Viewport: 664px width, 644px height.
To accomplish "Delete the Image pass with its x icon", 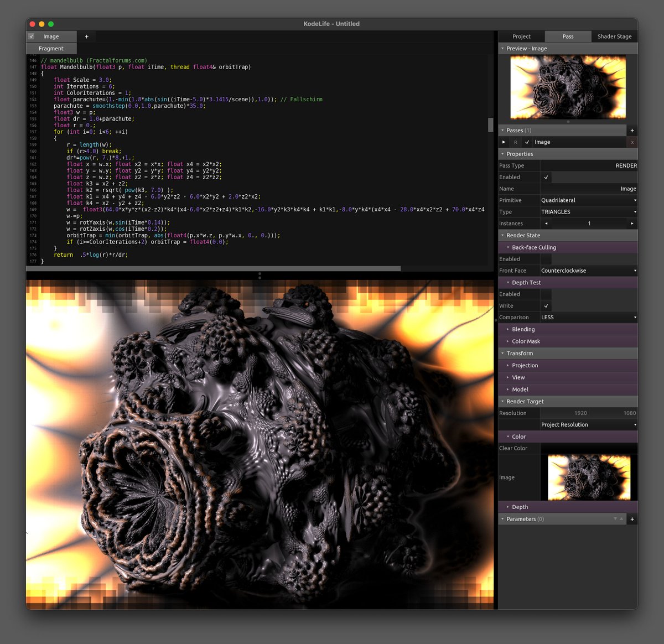I will coord(632,142).
